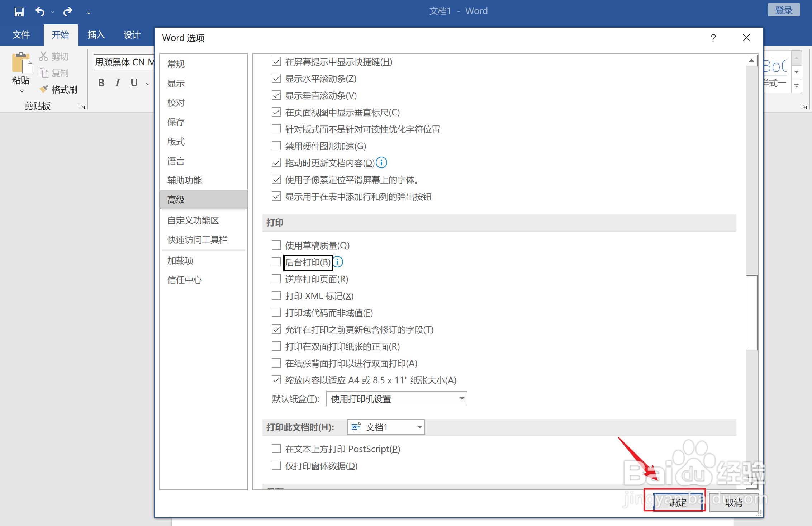Toggle Italic formatting icon
Viewport: 812px width, 526px height.
tap(118, 83)
